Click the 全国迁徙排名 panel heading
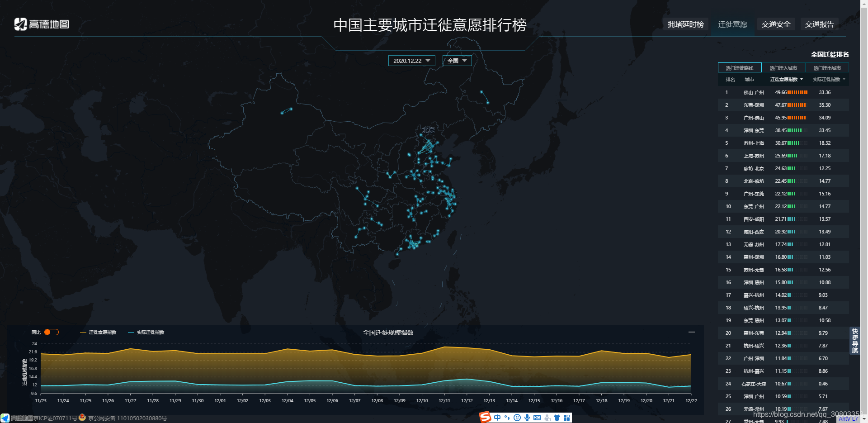This screenshot has height=423, width=868. coord(830,54)
